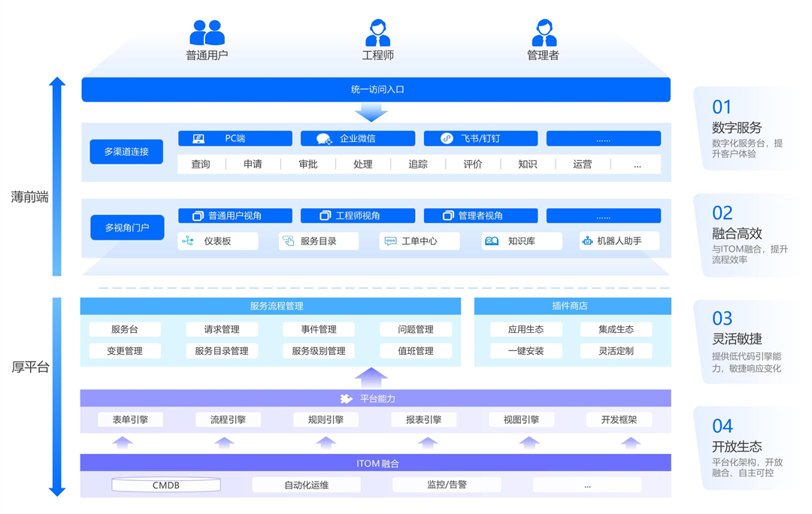
Task: Click the 自动化运维 box
Action: [x=307, y=485]
